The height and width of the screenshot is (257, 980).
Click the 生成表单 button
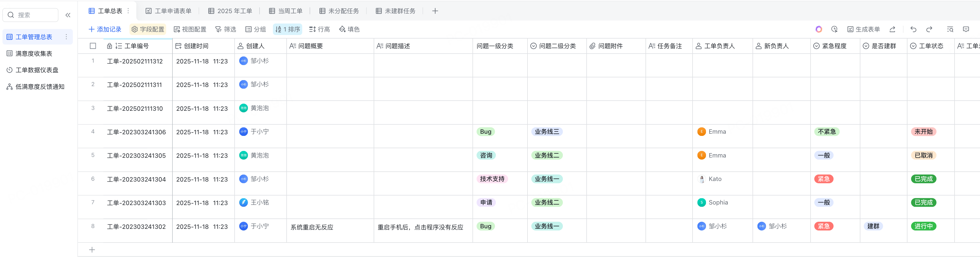pos(864,29)
